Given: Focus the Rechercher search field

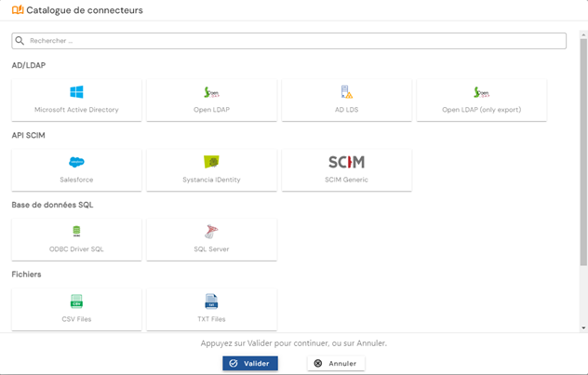Looking at the screenshot, I should point(288,41).
